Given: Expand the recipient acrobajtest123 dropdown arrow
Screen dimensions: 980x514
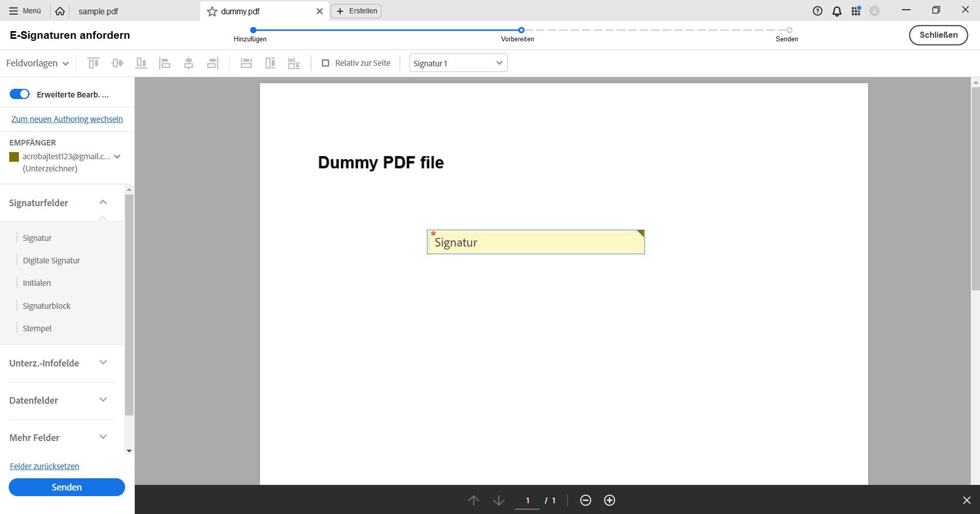Looking at the screenshot, I should pos(117,157).
